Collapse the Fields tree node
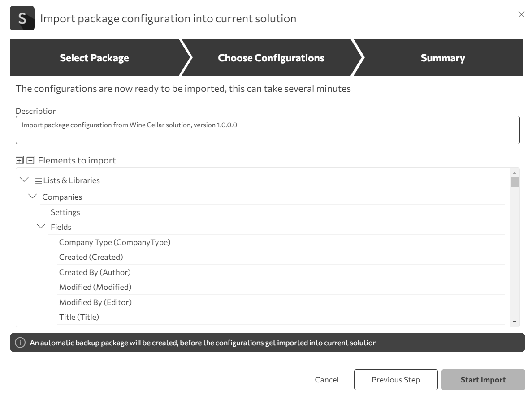Viewport: 532px width, 395px height. point(41,227)
